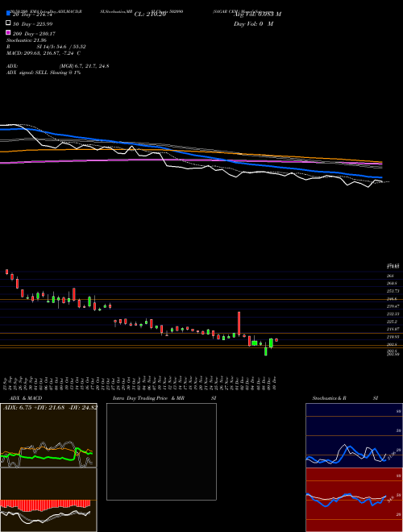The height and width of the screenshot is (532, 403).
Task: Click the 210.93 price axis label
Action: [x=394, y=337]
